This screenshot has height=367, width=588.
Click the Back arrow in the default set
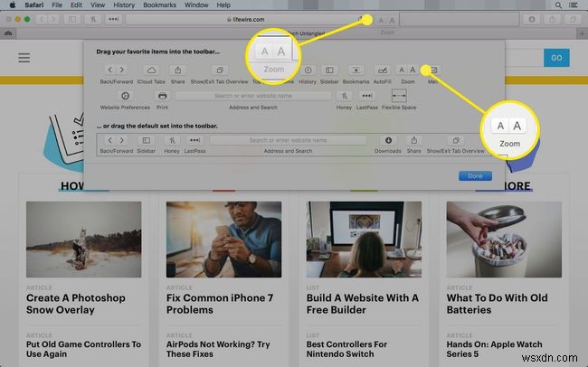click(109, 140)
